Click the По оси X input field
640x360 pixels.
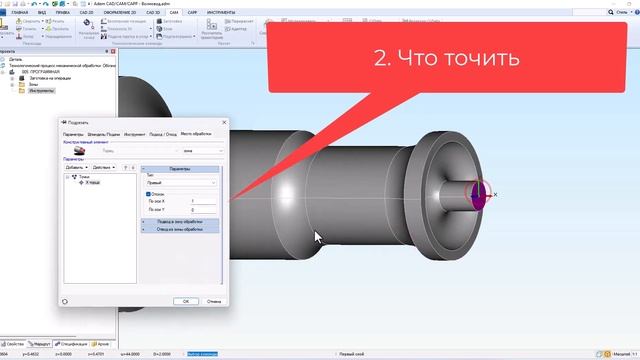pos(204,201)
